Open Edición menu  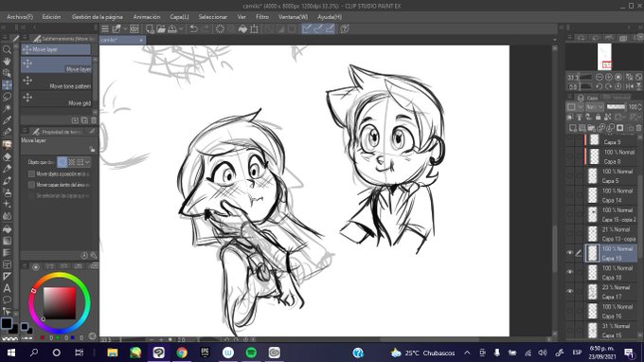tap(51, 17)
